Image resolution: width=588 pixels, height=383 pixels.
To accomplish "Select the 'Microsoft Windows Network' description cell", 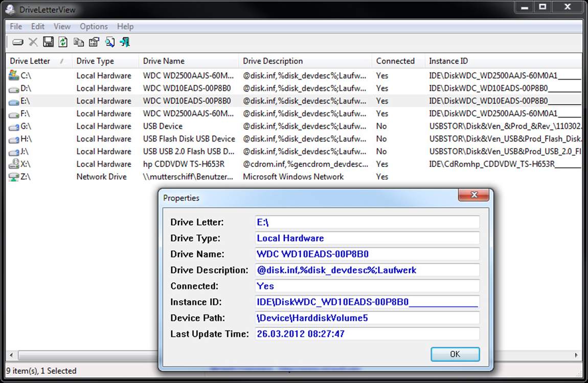I will (x=293, y=177).
